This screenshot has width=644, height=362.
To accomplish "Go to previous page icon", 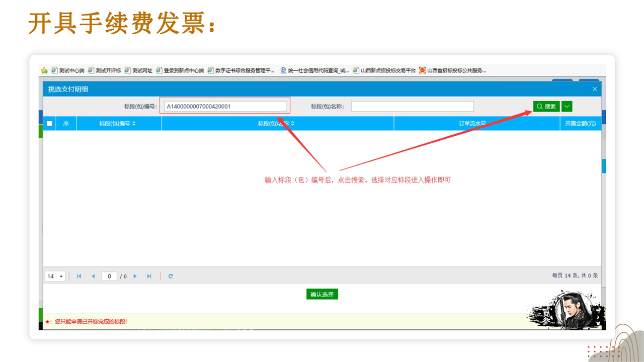I will 93,276.
